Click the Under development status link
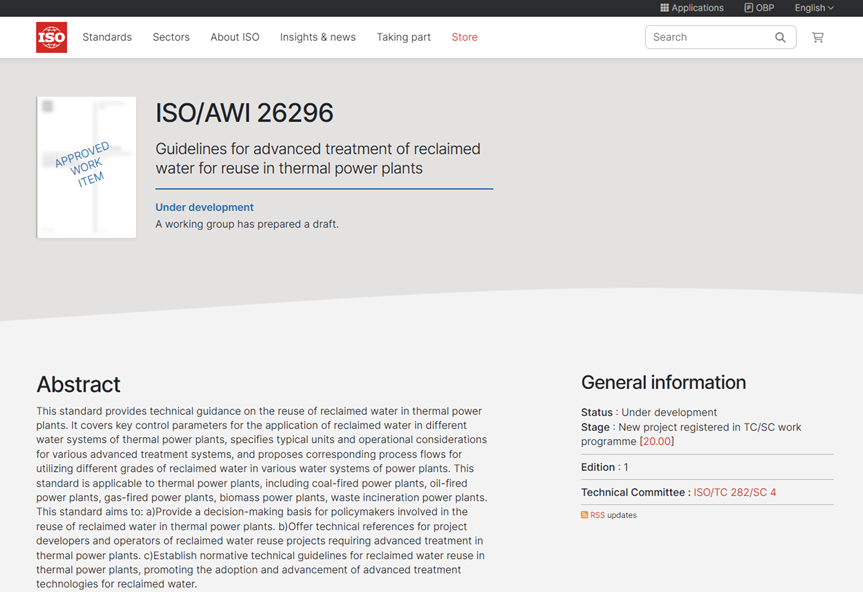 point(204,208)
